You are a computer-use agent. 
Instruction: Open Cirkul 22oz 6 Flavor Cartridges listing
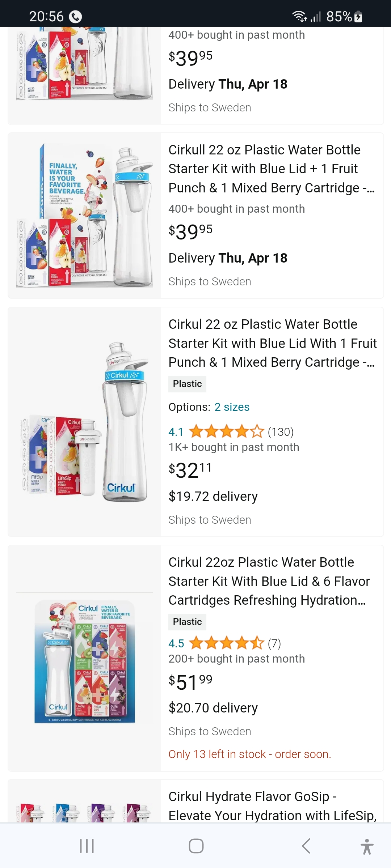[269, 581]
